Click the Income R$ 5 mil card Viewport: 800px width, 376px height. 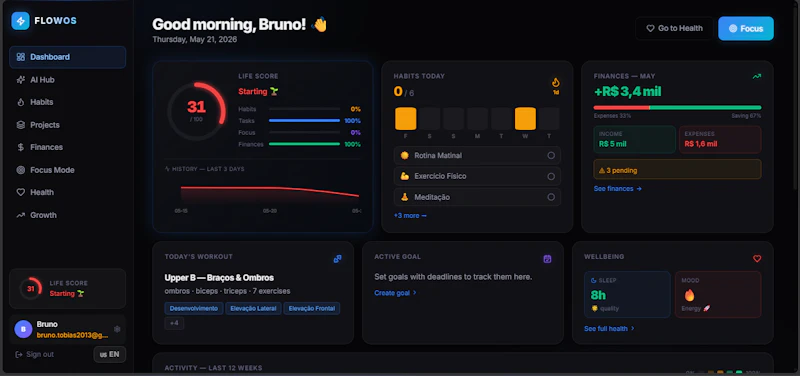click(634, 139)
